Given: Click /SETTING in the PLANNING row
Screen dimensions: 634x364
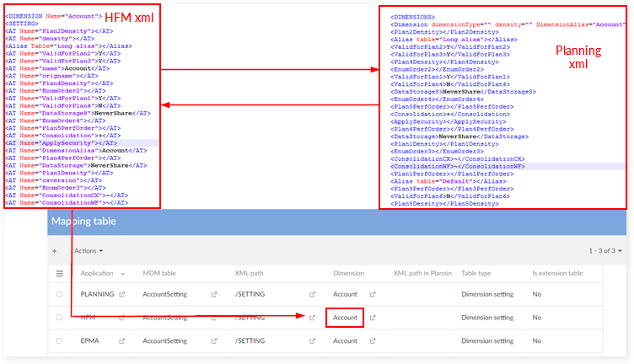Looking at the screenshot, I should point(250,294).
